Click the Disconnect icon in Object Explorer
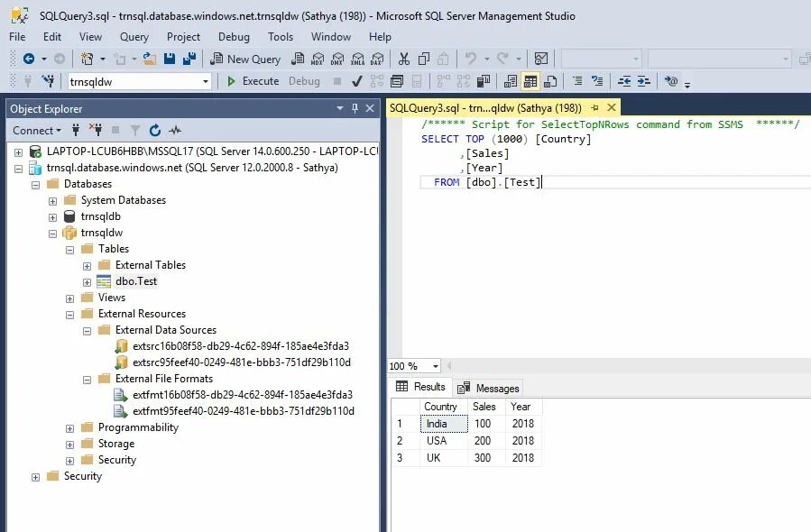The image size is (811, 532). pyautogui.click(x=95, y=130)
